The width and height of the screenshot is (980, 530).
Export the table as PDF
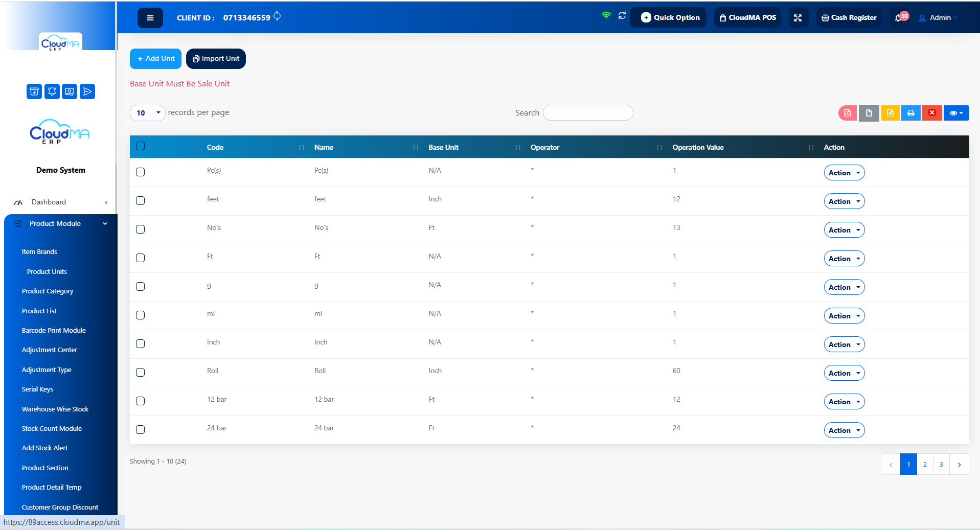pyautogui.click(x=848, y=113)
